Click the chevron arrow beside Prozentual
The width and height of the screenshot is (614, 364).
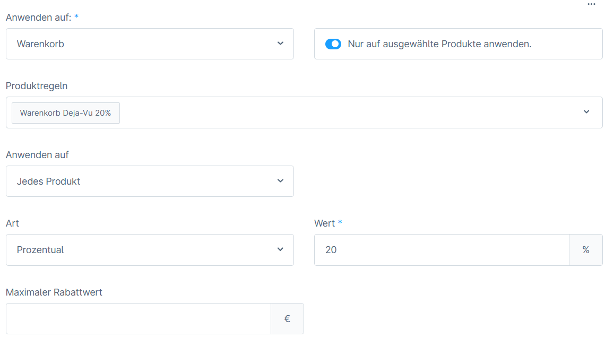click(x=280, y=249)
